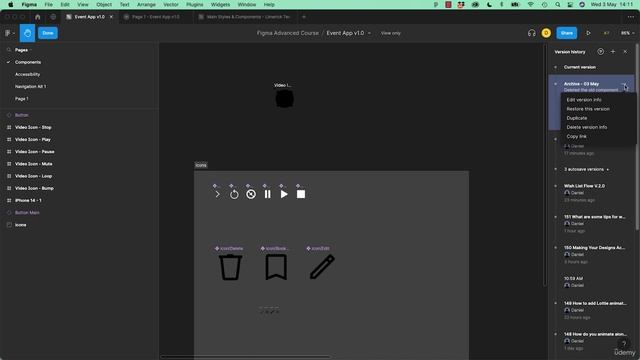Click the Done button
The height and width of the screenshot is (360, 640).
(48, 33)
